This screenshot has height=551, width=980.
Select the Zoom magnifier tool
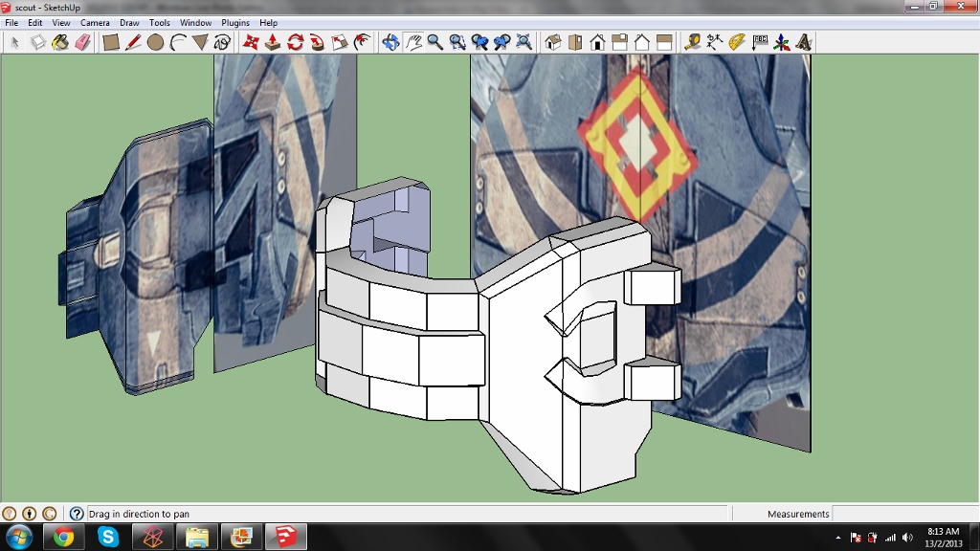[x=435, y=42]
